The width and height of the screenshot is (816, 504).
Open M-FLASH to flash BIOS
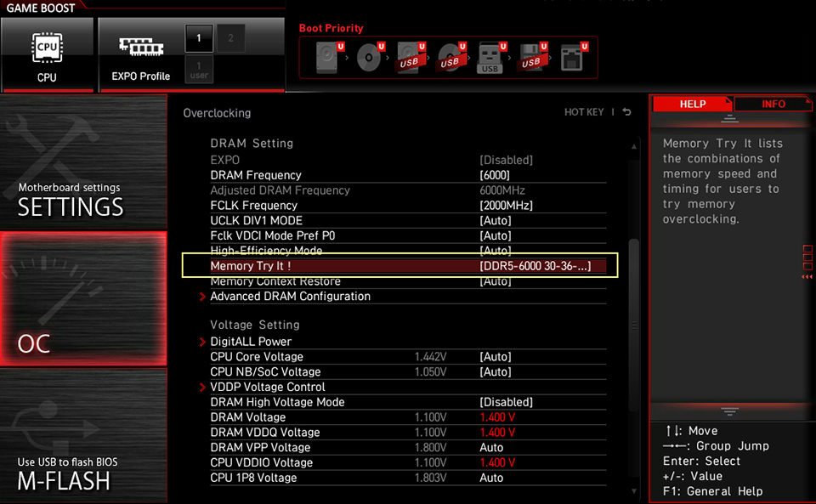83,473
